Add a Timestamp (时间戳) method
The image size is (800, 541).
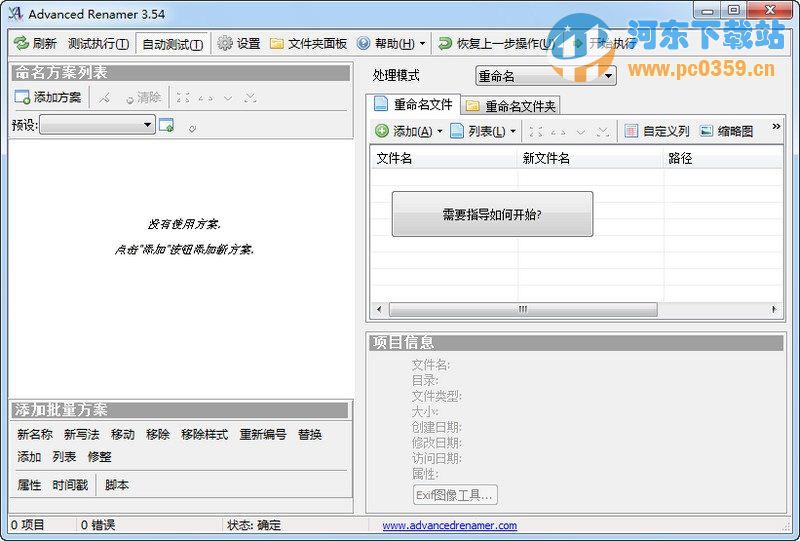[70, 485]
